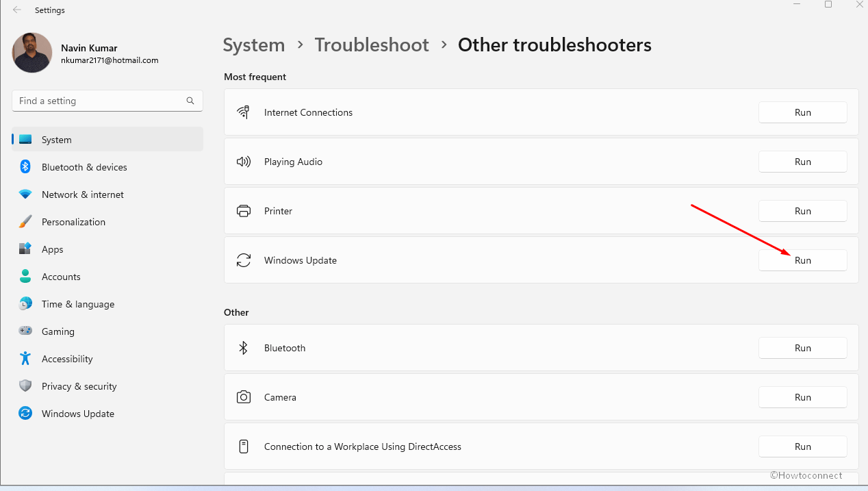Click the Playing Audio speaker icon
868x491 pixels.
click(243, 162)
